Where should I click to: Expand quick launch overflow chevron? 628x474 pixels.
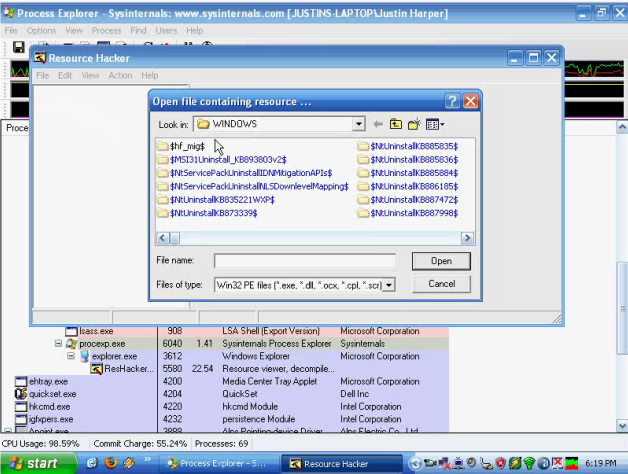[147, 460]
